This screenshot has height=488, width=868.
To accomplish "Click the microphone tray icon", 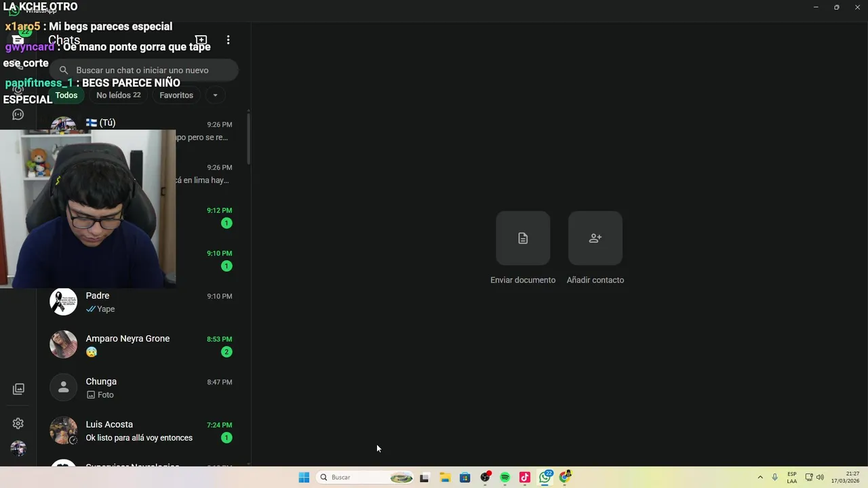I will pos(774,477).
